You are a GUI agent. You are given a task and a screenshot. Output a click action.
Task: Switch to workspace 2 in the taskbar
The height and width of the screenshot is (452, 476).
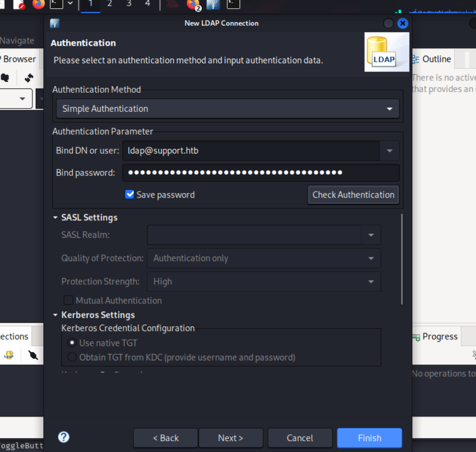coord(109,4)
